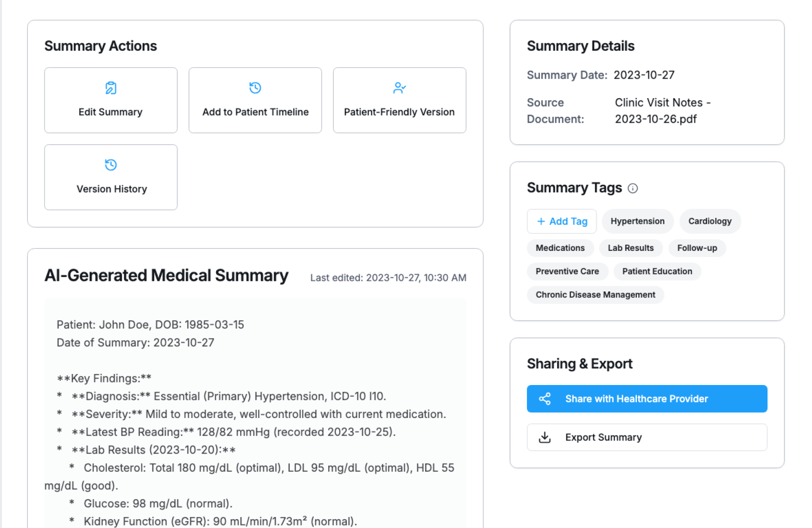Click the Medications tag chip

tap(560, 248)
